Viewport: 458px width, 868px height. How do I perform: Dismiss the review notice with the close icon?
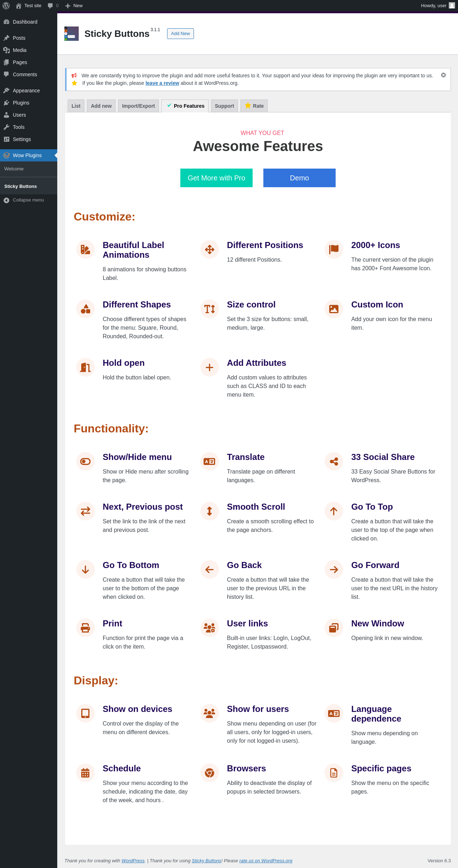coord(443,75)
